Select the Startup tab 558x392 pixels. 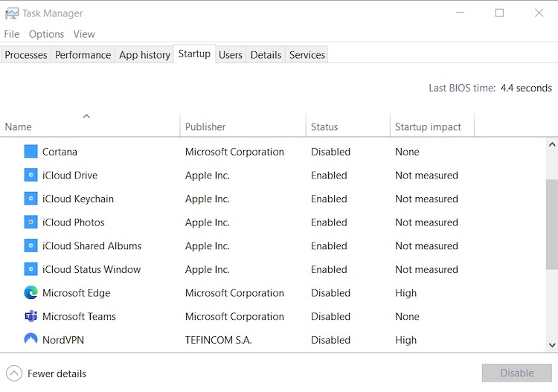tap(194, 54)
